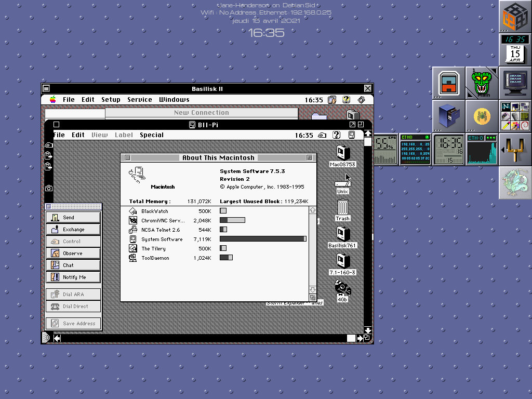Click the zoom box of About This Macintosh

(309, 158)
